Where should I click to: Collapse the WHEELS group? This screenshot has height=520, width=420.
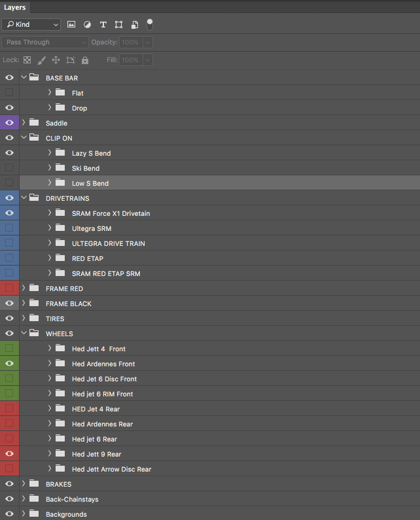point(24,333)
